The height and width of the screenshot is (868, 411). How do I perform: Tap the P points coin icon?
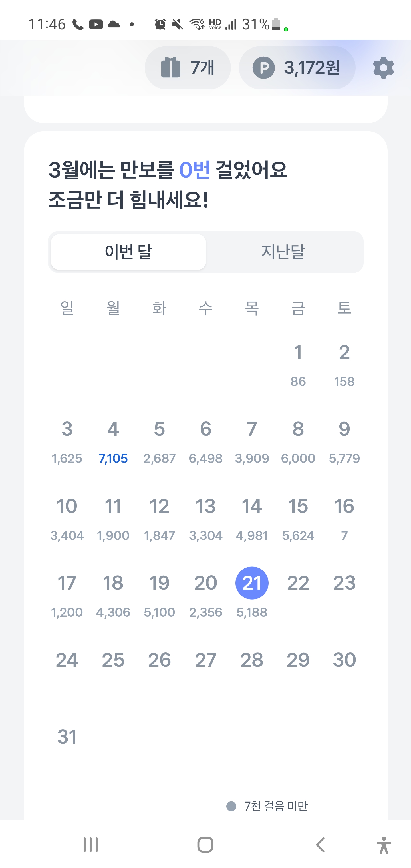pos(263,68)
